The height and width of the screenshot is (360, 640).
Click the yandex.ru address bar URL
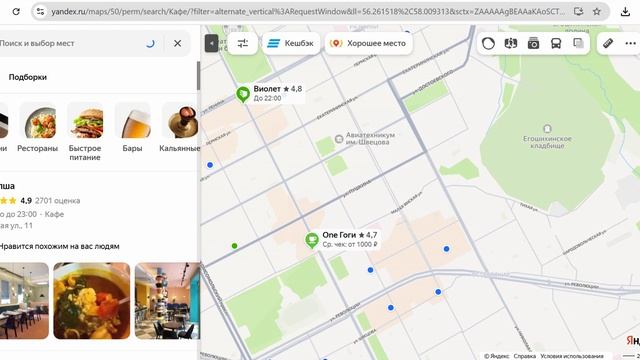pyautogui.click(x=308, y=11)
